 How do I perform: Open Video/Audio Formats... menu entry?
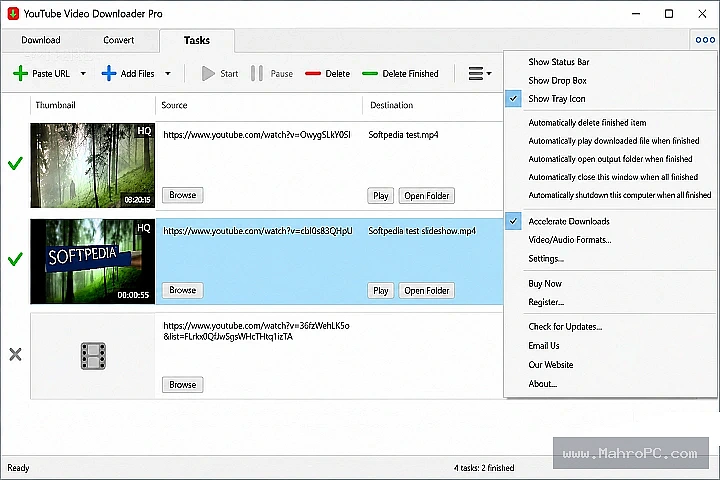(x=570, y=240)
